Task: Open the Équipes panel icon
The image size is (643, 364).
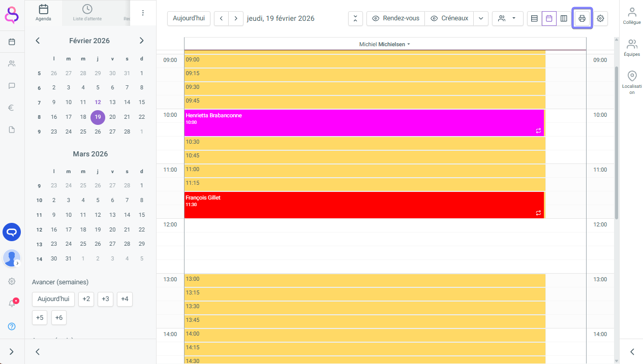Action: (x=632, y=47)
